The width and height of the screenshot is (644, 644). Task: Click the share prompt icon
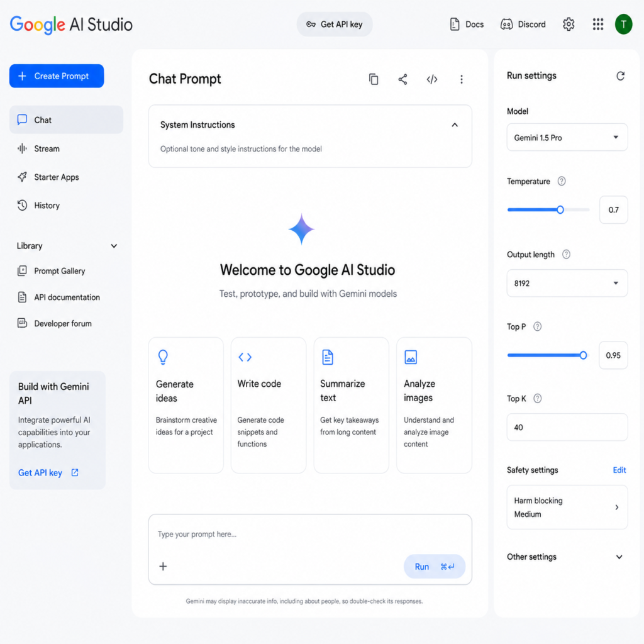tap(402, 79)
